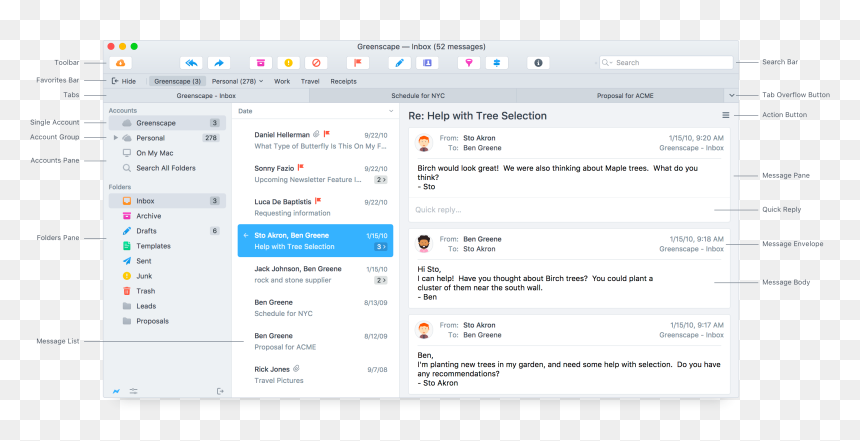Open the Inbox folder
The width and height of the screenshot is (860, 441).
click(167, 201)
